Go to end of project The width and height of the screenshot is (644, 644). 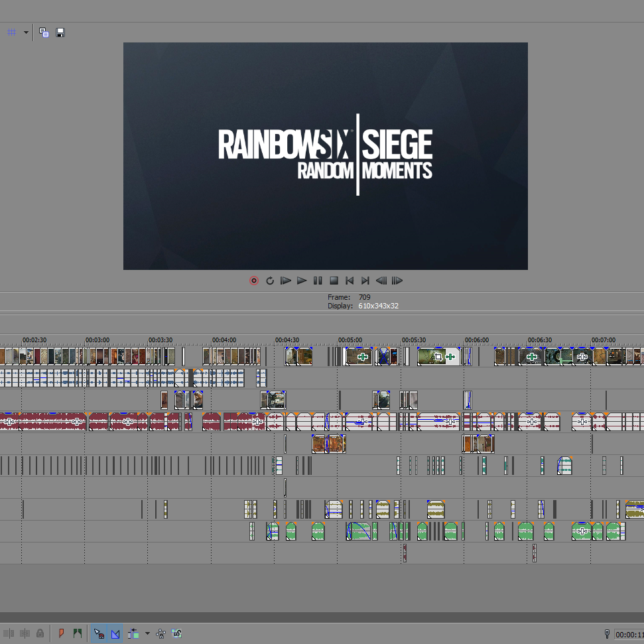[365, 281]
